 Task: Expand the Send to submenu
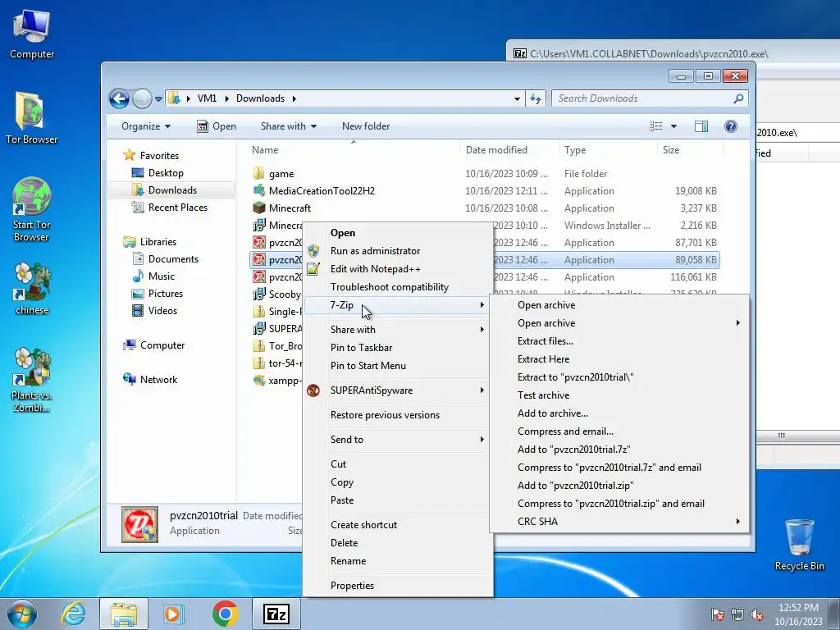point(398,440)
